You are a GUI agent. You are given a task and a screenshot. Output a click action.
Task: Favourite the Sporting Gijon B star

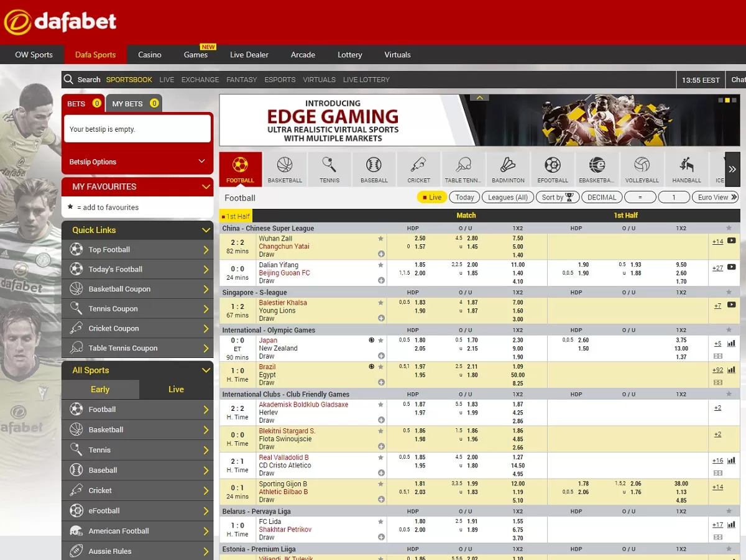(381, 484)
